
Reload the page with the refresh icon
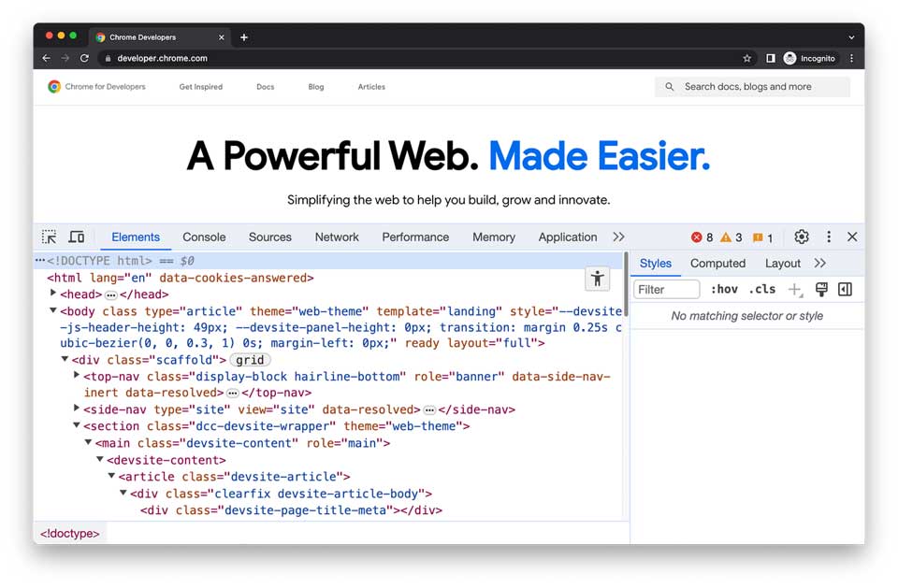(84, 58)
